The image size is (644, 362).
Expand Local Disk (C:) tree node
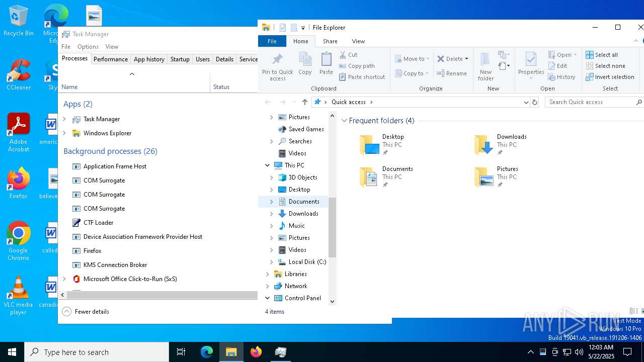point(271,262)
